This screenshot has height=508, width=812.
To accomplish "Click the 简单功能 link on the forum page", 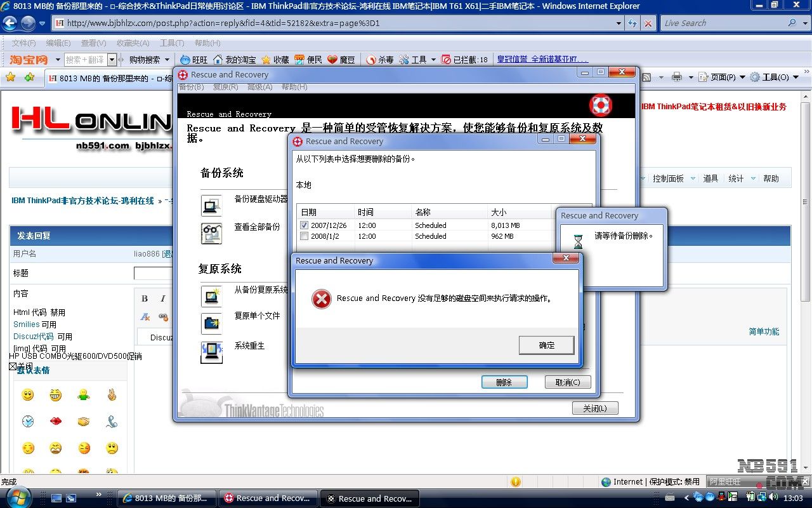I will 764,331.
